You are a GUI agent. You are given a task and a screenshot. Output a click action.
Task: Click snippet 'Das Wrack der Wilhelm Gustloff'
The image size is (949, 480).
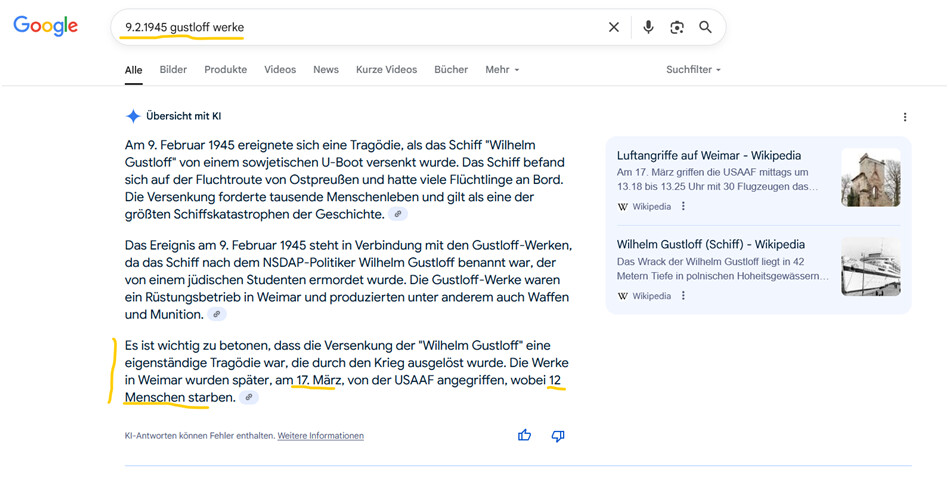pyautogui.click(x=723, y=269)
